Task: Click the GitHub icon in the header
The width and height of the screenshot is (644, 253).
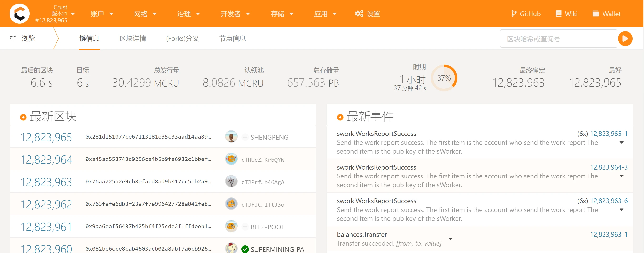Action: click(x=514, y=14)
